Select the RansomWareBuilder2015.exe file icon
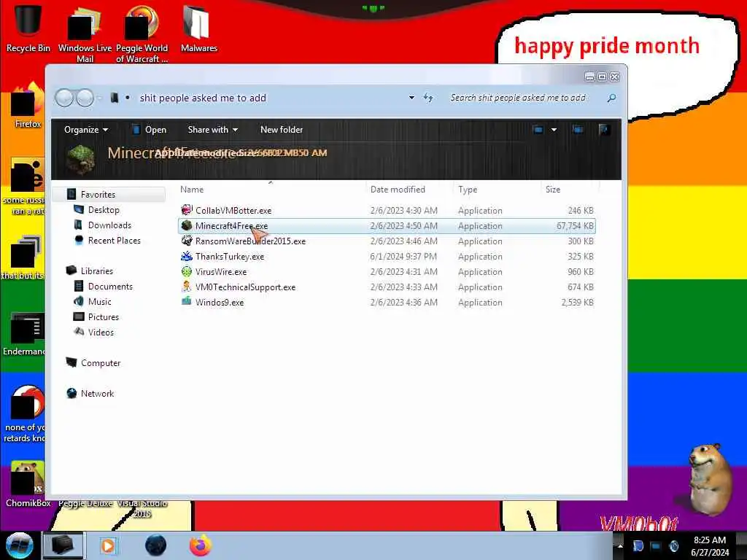 click(186, 241)
